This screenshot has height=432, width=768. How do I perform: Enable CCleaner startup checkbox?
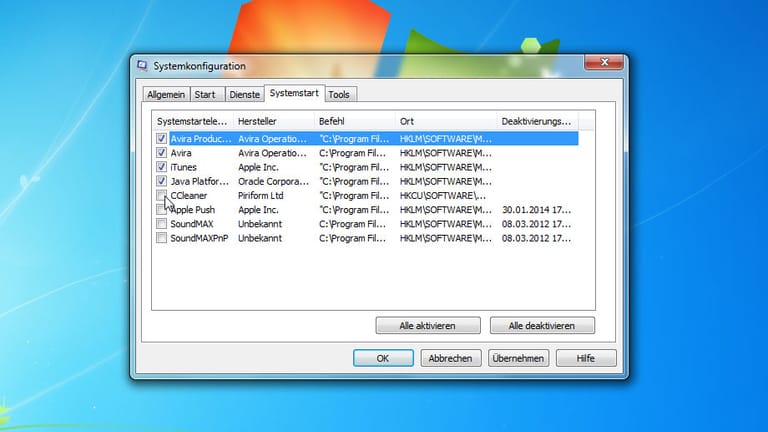[x=161, y=195]
